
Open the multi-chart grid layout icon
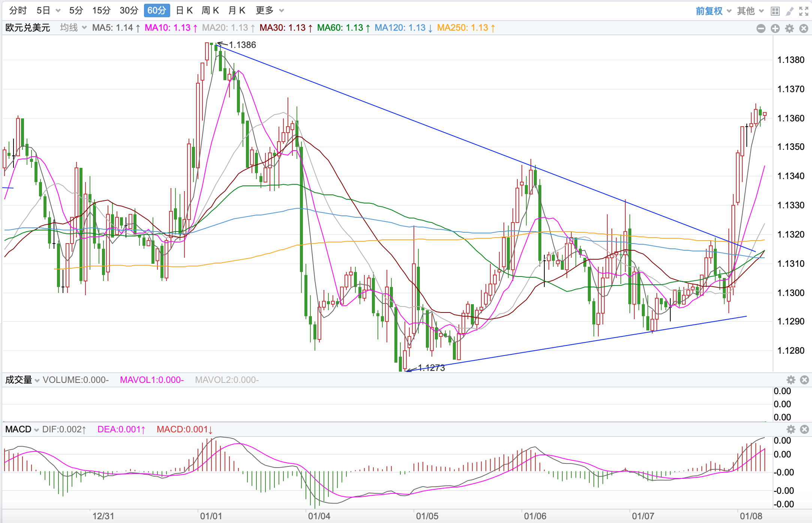(x=775, y=11)
